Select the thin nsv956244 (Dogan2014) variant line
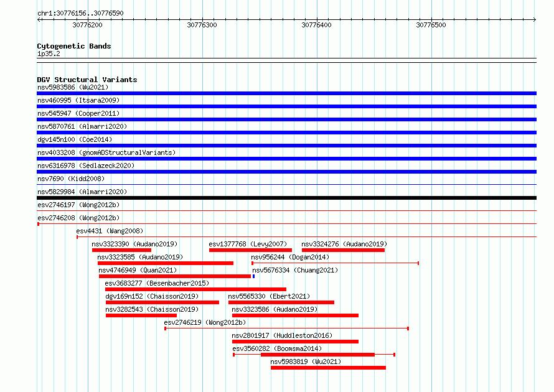Screen dimensions: 554x392 point(336,263)
